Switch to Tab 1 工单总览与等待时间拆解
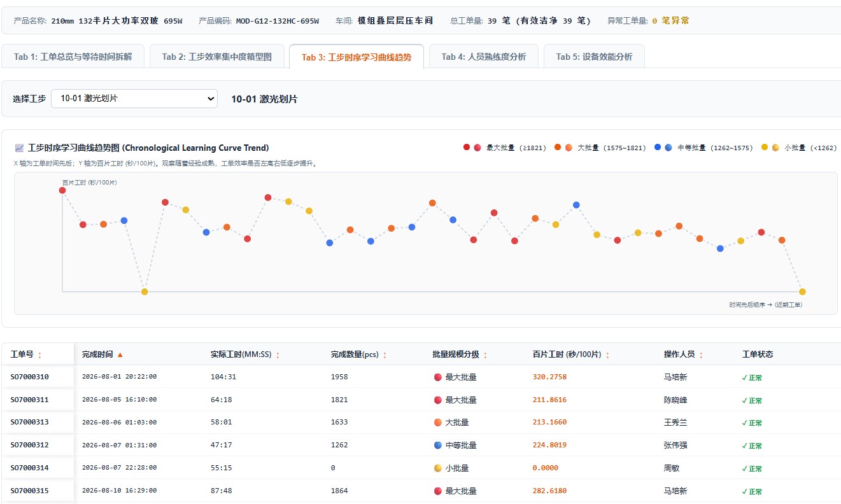841x504 pixels. (x=73, y=57)
